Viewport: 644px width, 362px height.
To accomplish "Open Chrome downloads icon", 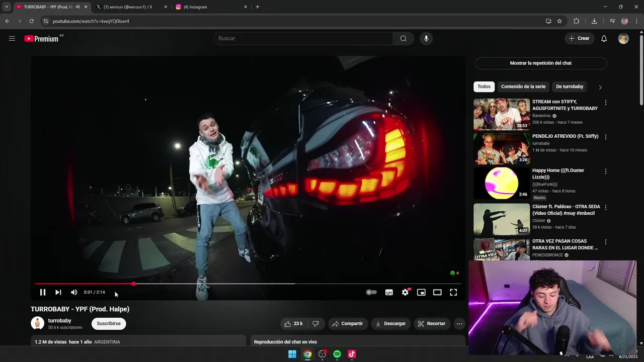I will coord(594,21).
